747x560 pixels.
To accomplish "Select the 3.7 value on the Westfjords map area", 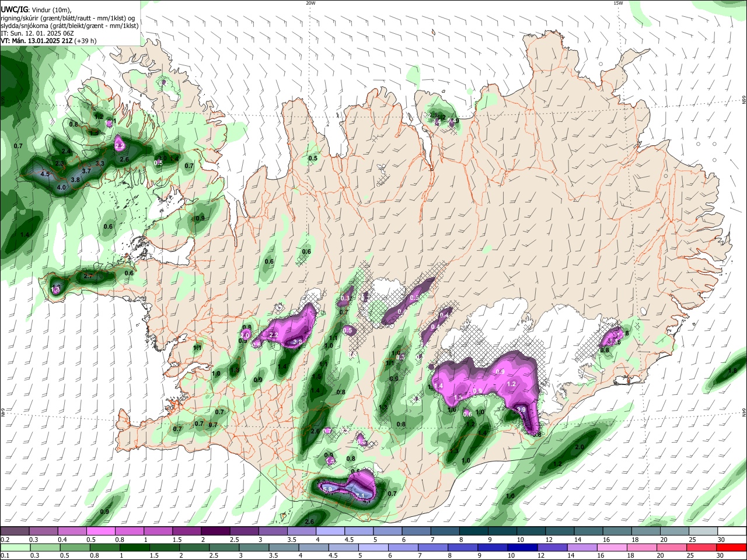I will tap(86, 171).
